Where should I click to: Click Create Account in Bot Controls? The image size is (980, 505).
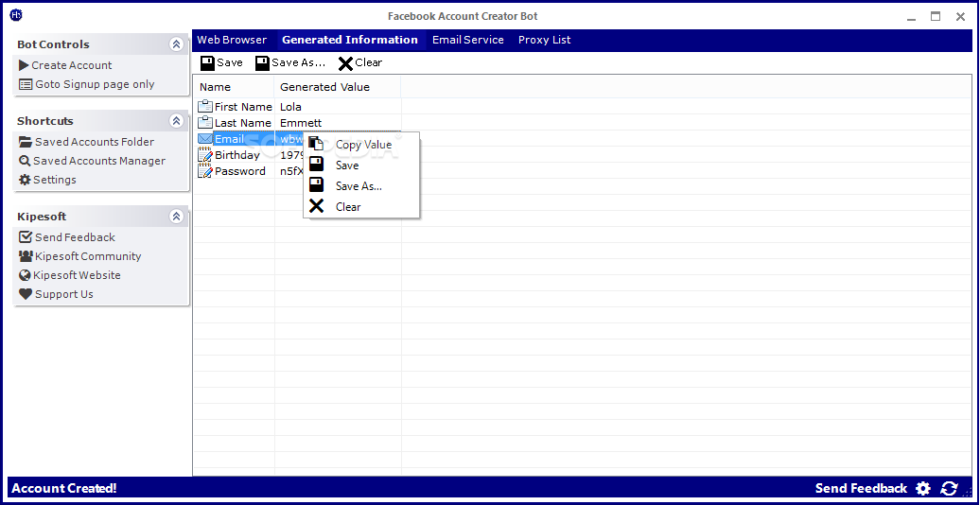71,65
